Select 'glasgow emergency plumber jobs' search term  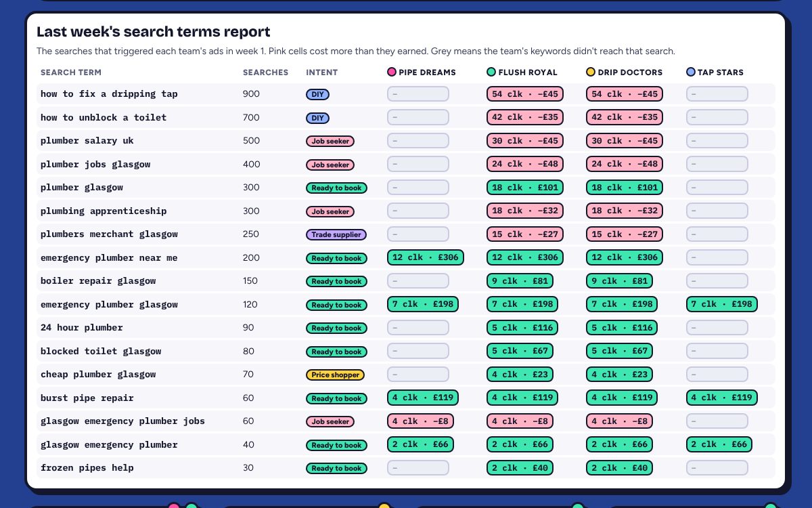pyautogui.click(x=122, y=421)
